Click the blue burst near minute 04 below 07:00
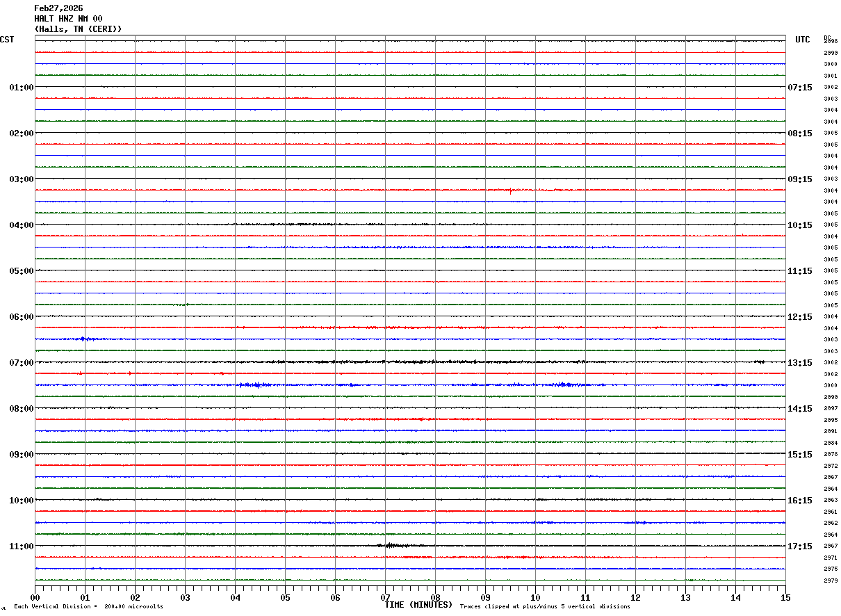The height and width of the screenshot is (616, 841). pos(254,384)
